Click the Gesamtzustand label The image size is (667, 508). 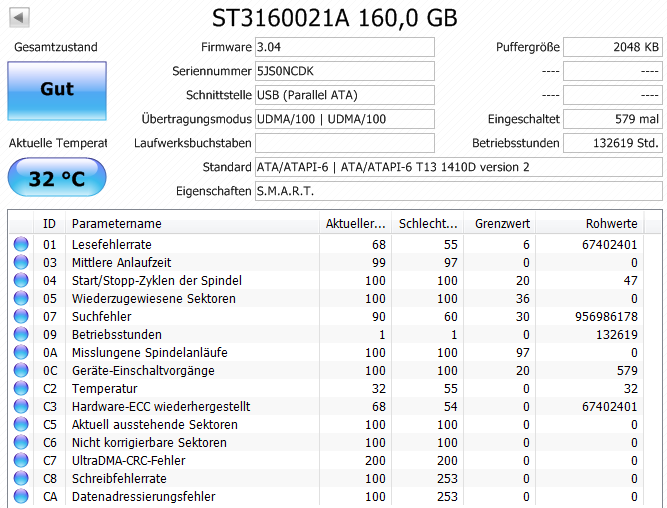pos(56,47)
